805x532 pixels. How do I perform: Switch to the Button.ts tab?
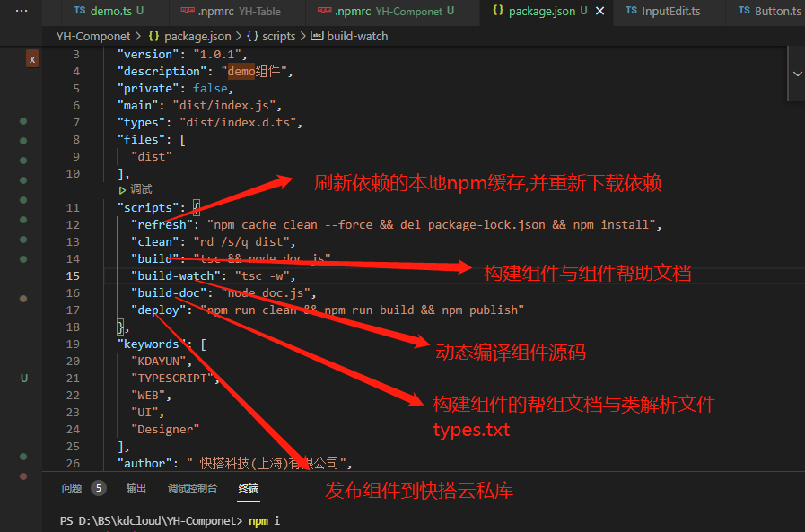coord(769,12)
